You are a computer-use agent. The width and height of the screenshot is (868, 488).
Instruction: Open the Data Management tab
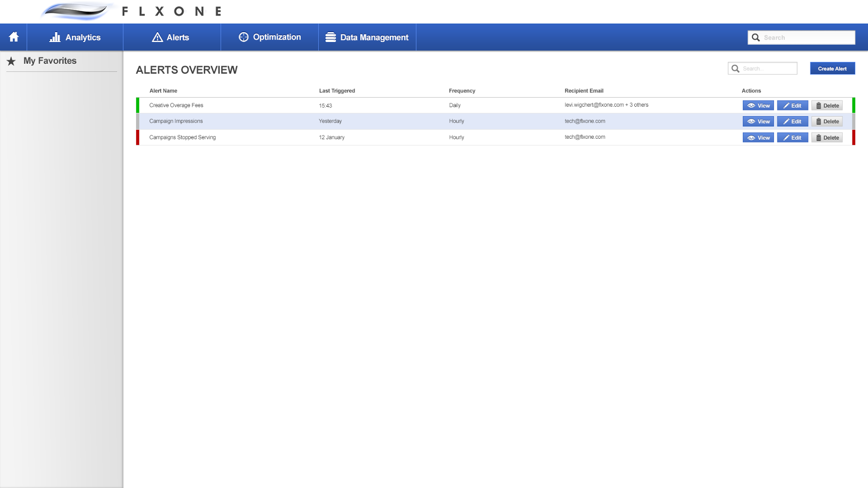[x=367, y=37]
